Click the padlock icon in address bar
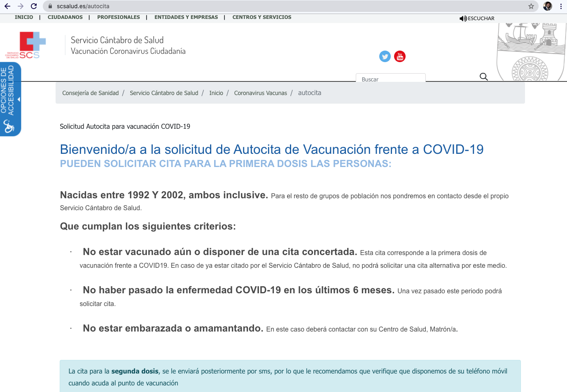This screenshot has height=392, width=567. point(49,6)
